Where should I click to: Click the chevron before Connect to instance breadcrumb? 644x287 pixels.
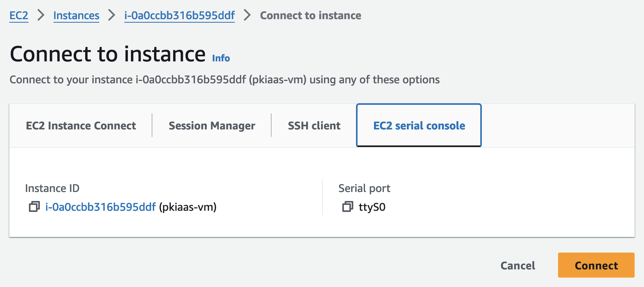(x=247, y=15)
